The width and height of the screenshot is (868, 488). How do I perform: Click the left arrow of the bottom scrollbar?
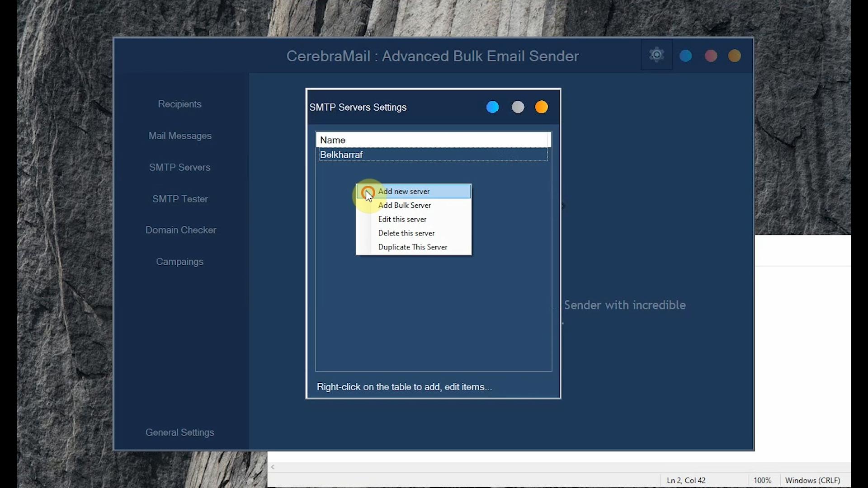click(x=273, y=467)
